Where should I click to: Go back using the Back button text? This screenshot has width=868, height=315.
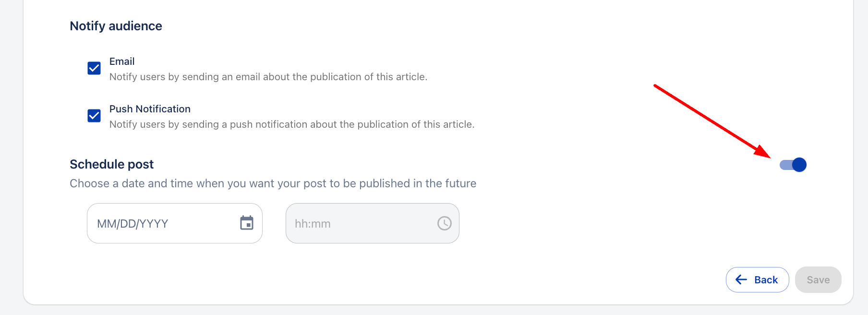click(x=766, y=280)
